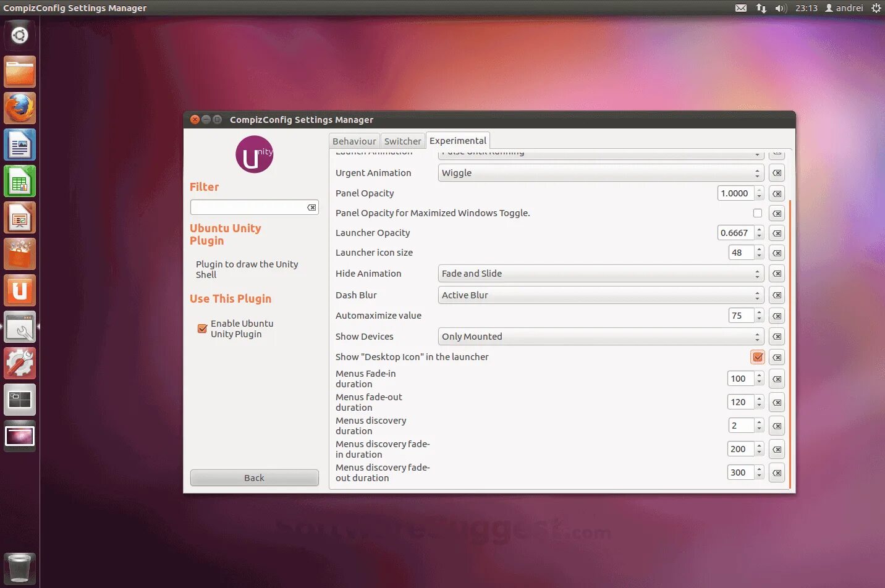885x588 pixels.
Task: Open Trash in the launcher
Action: click(x=20, y=568)
